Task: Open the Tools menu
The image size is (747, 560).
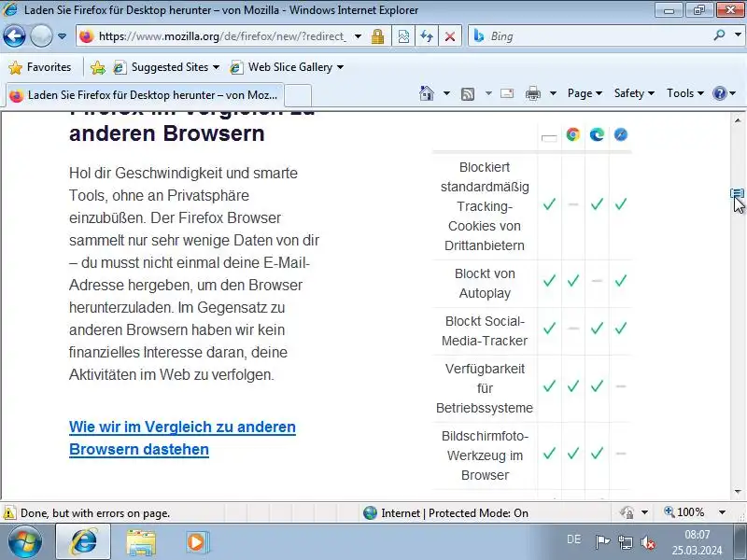Action: (685, 93)
